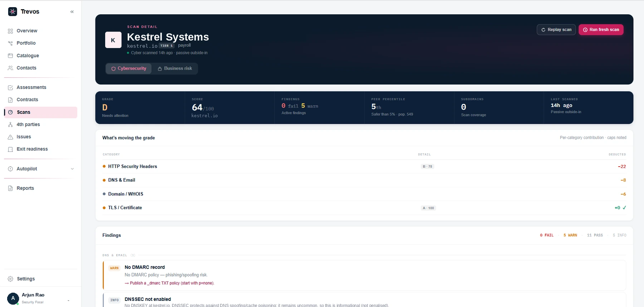Open Issues via its warning triangle icon
Viewport: 644px width, 307px height.
point(10,137)
